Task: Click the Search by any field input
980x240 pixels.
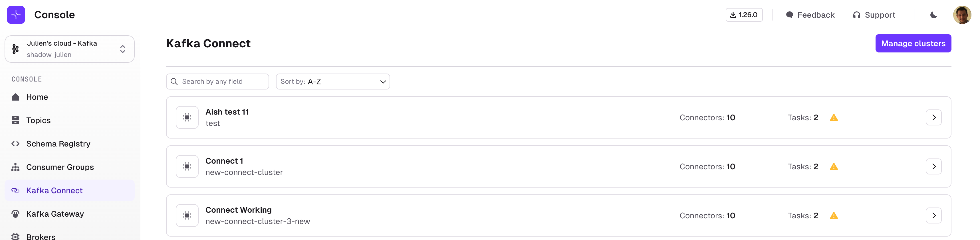Action: click(218, 82)
